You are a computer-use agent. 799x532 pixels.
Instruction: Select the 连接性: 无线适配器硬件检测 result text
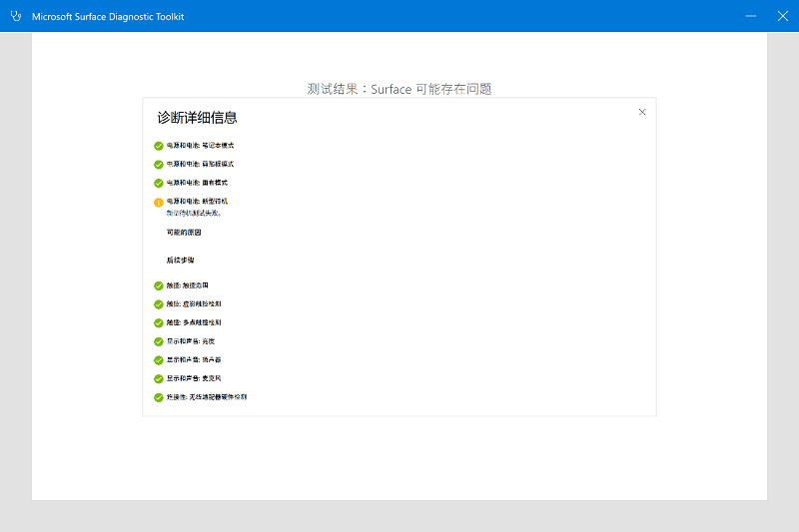tap(207, 397)
